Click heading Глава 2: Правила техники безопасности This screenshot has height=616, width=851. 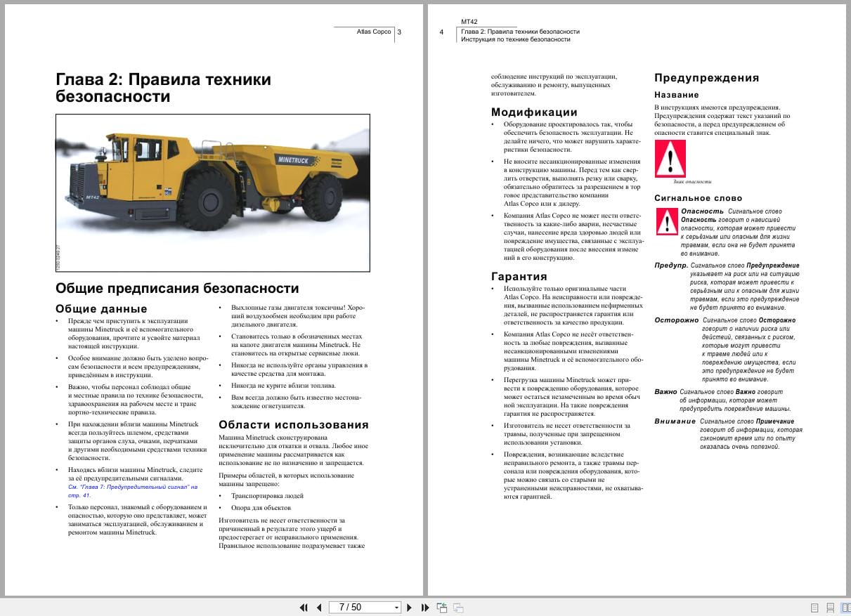click(x=163, y=88)
